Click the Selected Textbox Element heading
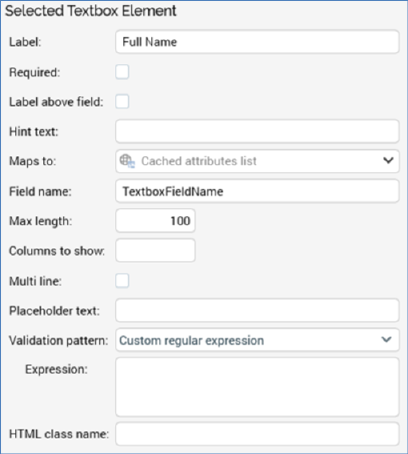408x454 pixels. (x=91, y=11)
